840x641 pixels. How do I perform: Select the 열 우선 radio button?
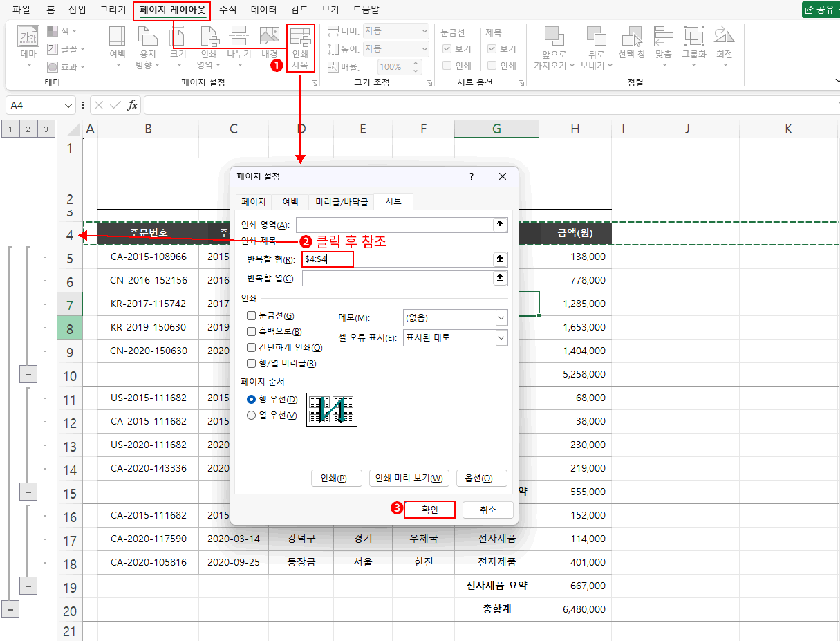tap(252, 416)
